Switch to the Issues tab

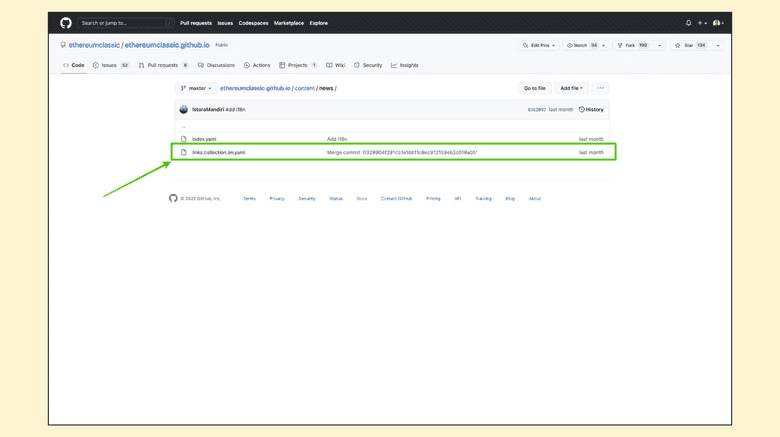110,65
